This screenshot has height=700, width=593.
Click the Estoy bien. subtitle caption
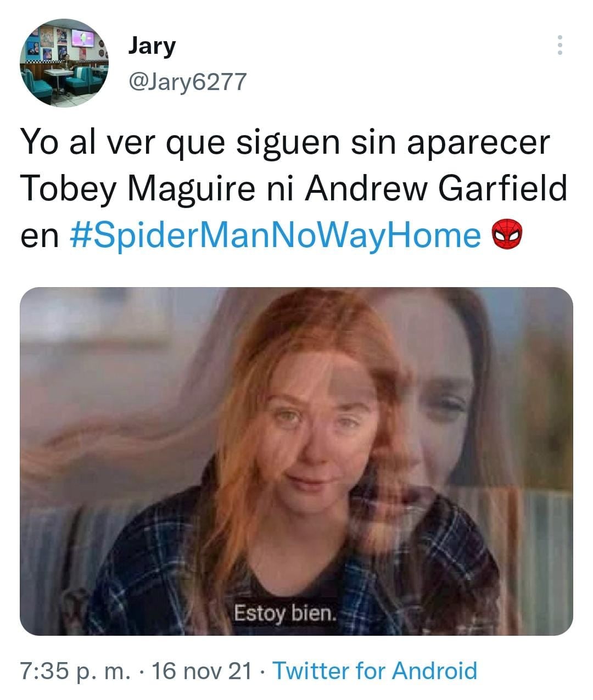click(284, 613)
